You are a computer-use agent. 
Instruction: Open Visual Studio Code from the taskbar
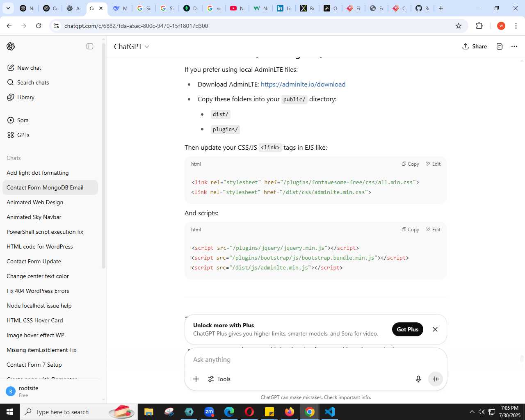point(330,412)
